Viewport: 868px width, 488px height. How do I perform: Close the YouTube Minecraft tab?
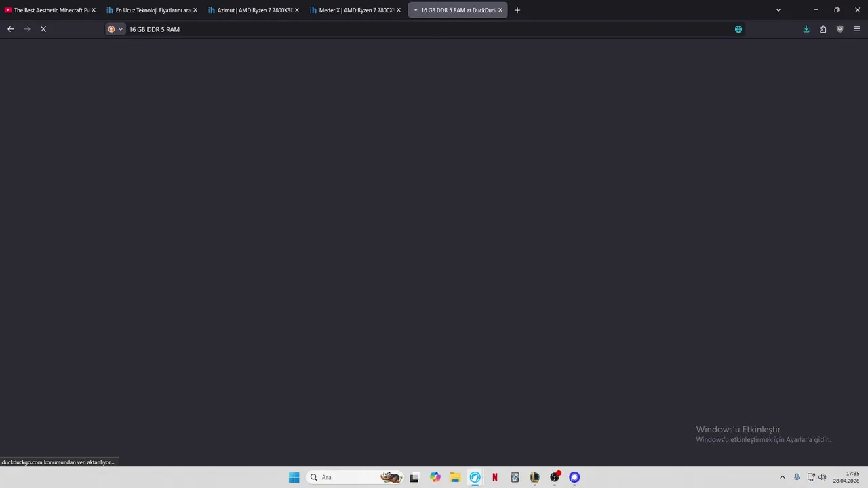pyautogui.click(x=94, y=10)
